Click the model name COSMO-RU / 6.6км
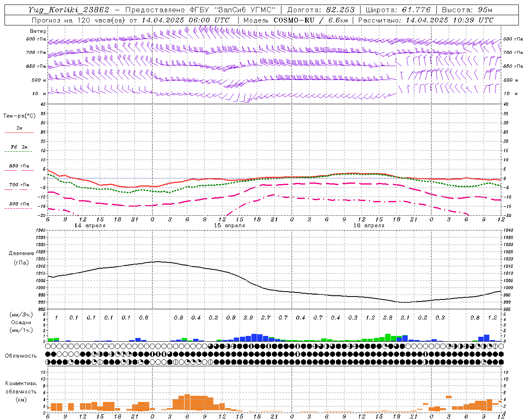Screen dimensions: 525x420 pyautogui.click(x=311, y=20)
